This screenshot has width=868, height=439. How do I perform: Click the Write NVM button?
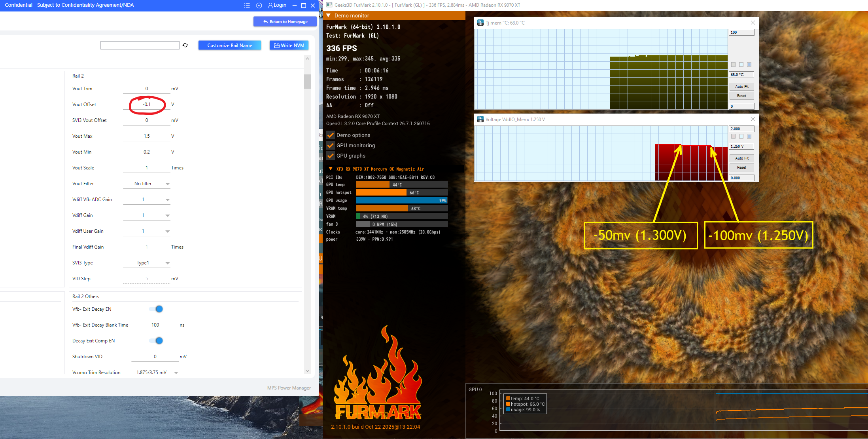(289, 46)
